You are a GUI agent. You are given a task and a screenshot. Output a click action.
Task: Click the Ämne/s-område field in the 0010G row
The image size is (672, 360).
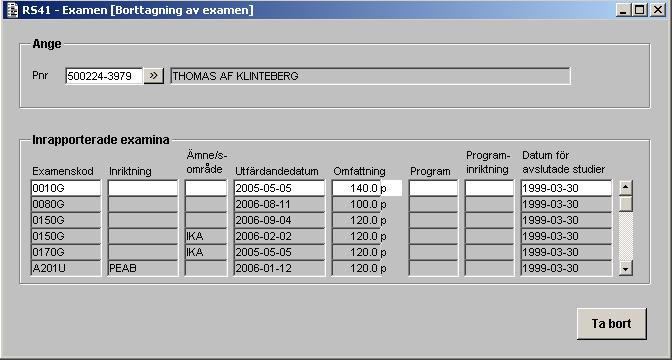(x=206, y=188)
